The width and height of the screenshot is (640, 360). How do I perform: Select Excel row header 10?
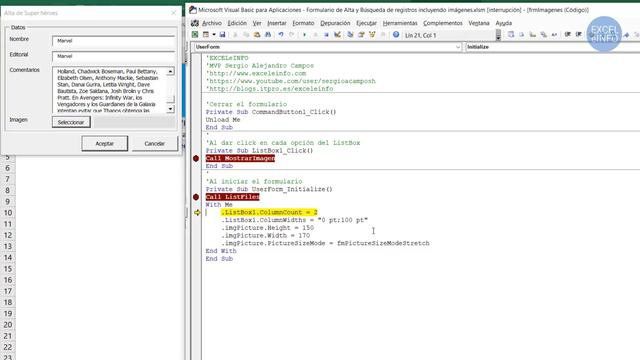click(8, 213)
